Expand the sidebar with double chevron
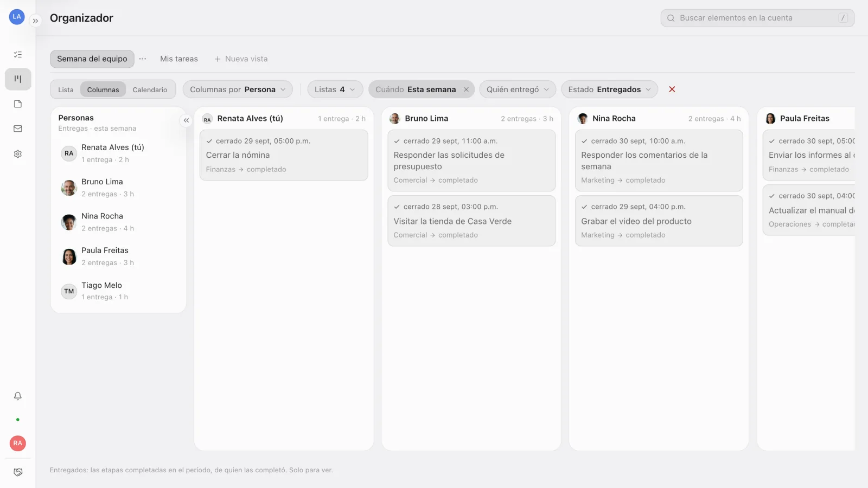The height and width of the screenshot is (488, 868). pos(35,21)
